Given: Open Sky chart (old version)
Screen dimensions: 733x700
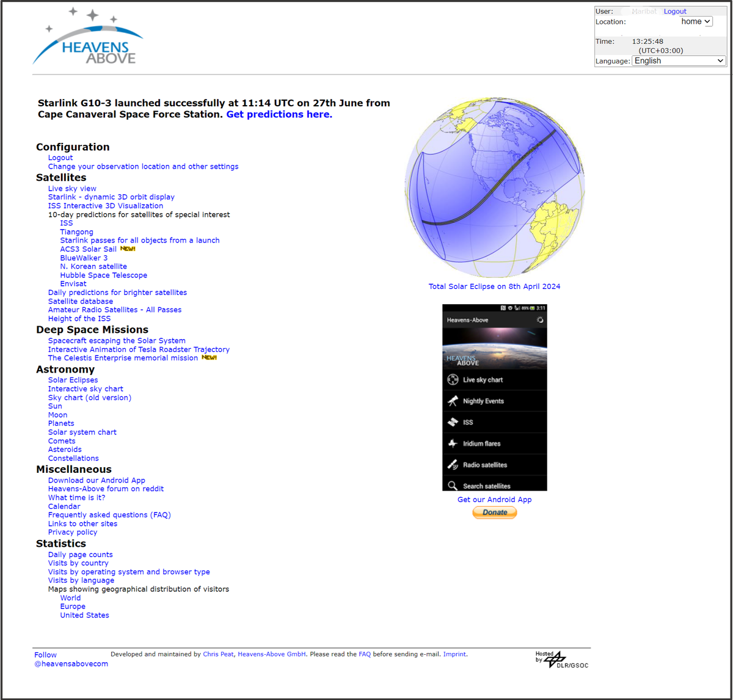Looking at the screenshot, I should 90,398.
